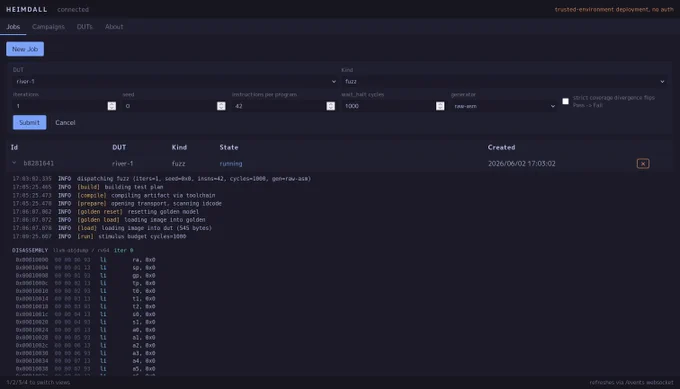Click disassembly line 'li a5, 0x0'
The height and width of the screenshot is (389, 680).
tap(85, 369)
